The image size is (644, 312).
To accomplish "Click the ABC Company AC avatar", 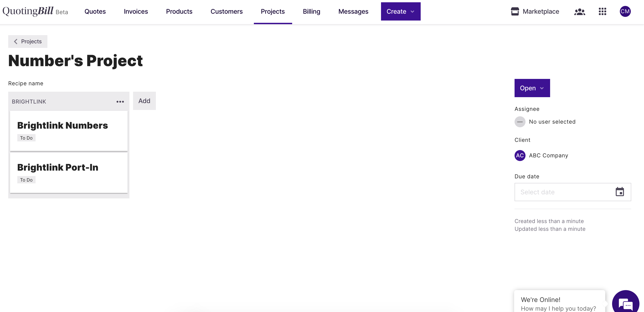I will pyautogui.click(x=520, y=155).
